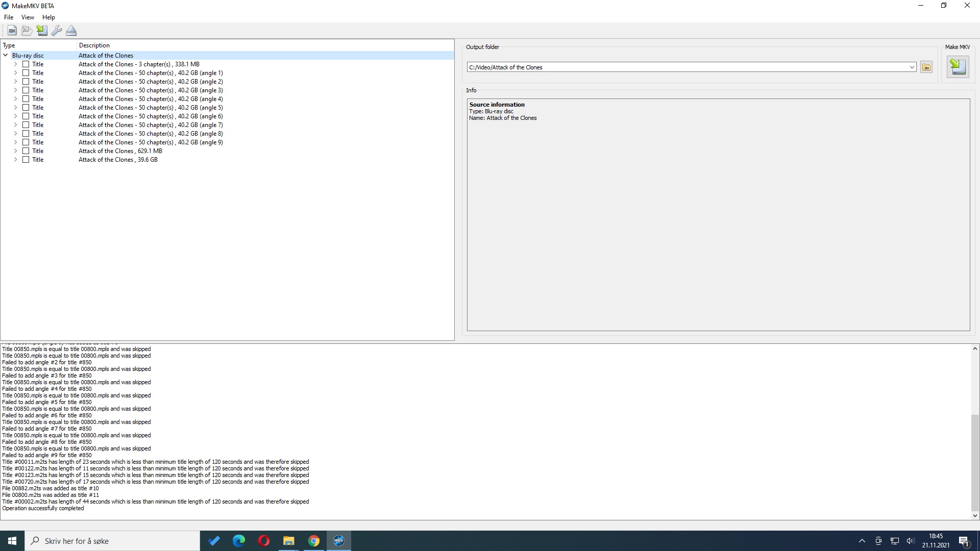This screenshot has width=980, height=551.
Task: Expand the 629.1 MB title row
Action: click(15, 151)
